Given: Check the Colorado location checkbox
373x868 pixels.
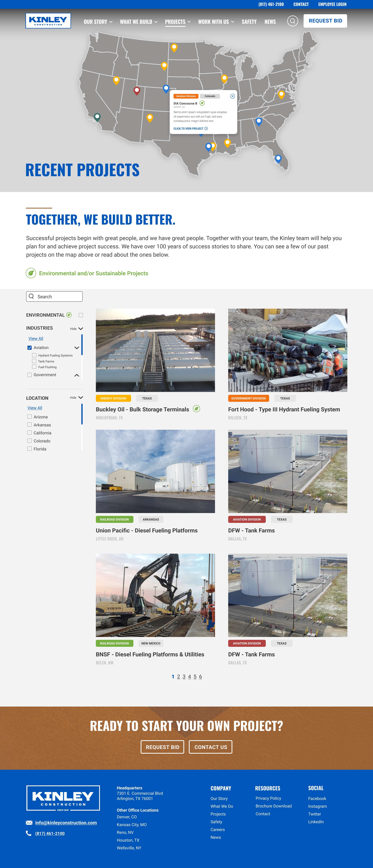Looking at the screenshot, I should click(30, 441).
